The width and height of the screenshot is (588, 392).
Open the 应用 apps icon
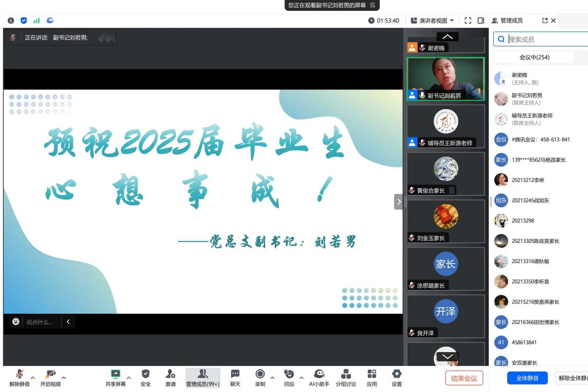[x=372, y=377]
